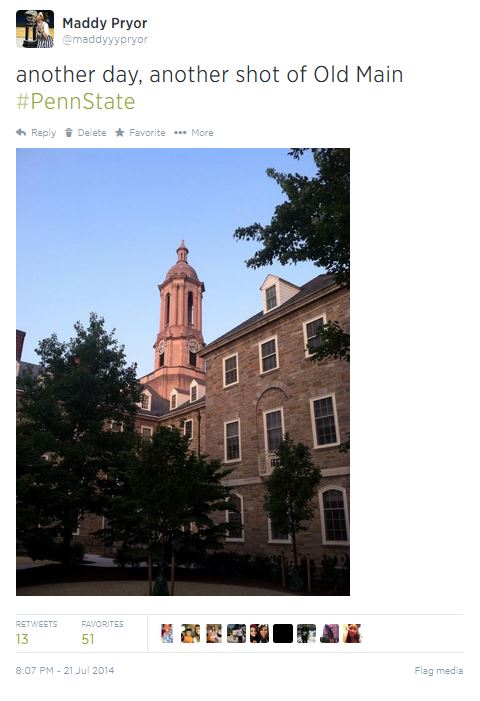The width and height of the screenshot is (480, 701).
Task: Click the first user avatar in favorites row
Action: point(167,633)
